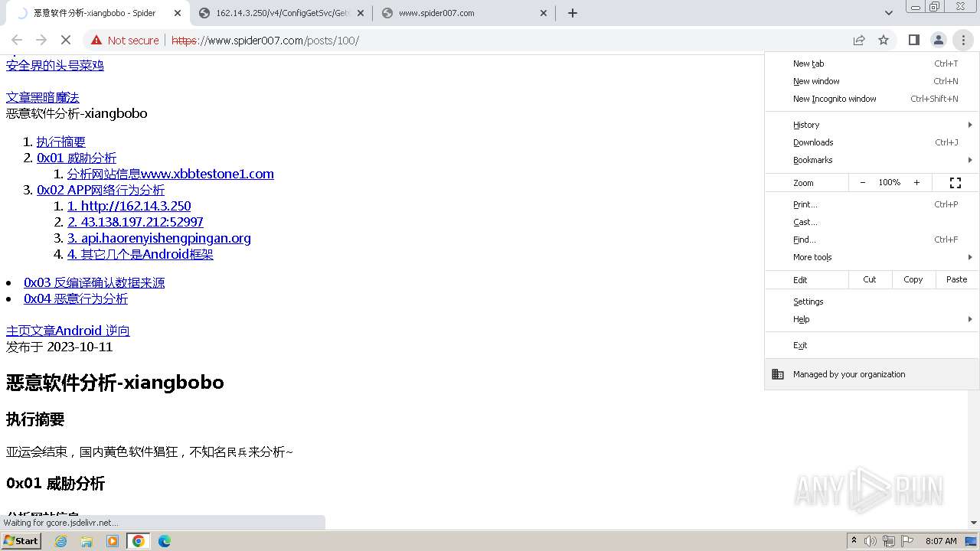Image resolution: width=980 pixels, height=551 pixels.
Task: Open 3. api.haorenyishengpingan.org link
Action: coord(159,238)
